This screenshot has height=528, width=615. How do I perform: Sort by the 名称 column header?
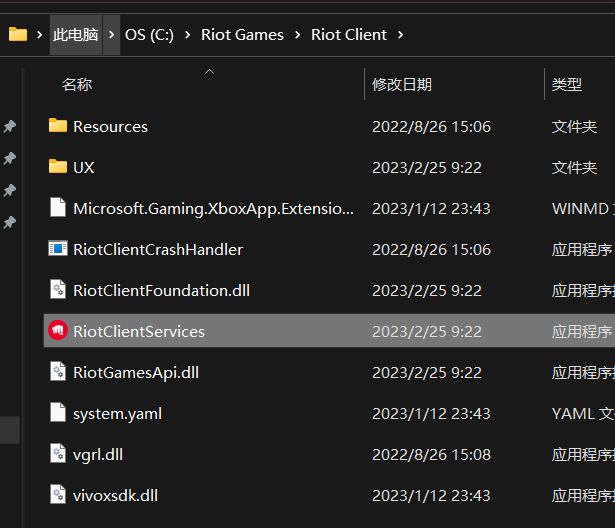coord(77,84)
